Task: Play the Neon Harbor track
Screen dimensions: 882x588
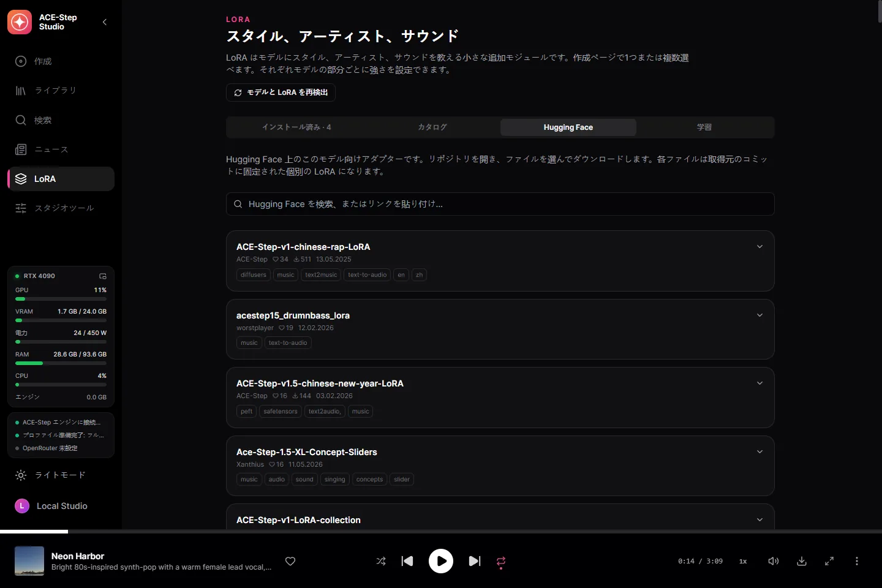Action: point(441,561)
